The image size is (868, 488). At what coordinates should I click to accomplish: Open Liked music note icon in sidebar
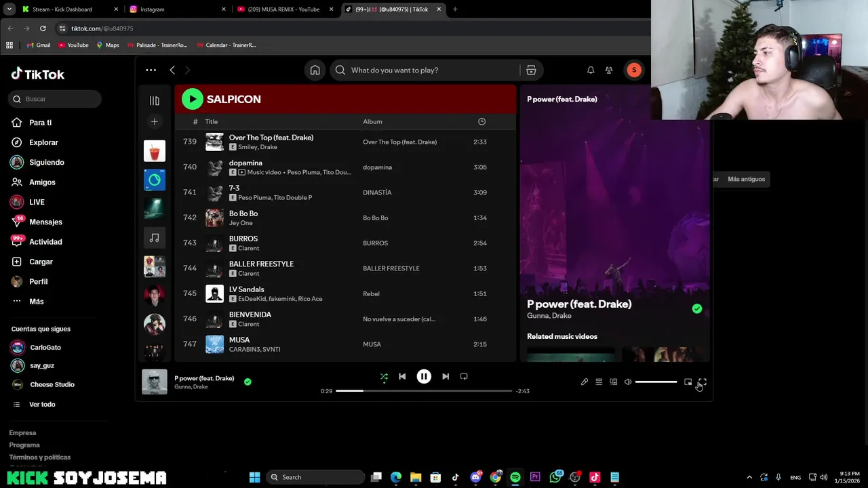155,238
